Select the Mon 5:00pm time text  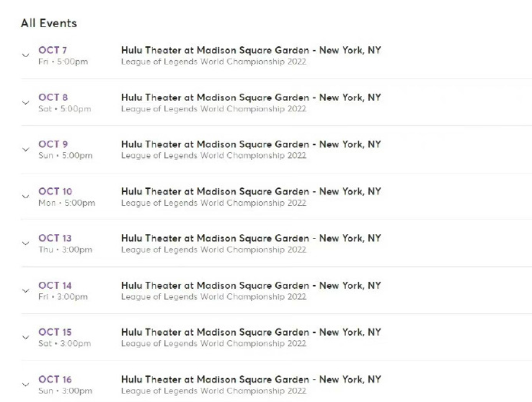pyautogui.click(x=67, y=203)
